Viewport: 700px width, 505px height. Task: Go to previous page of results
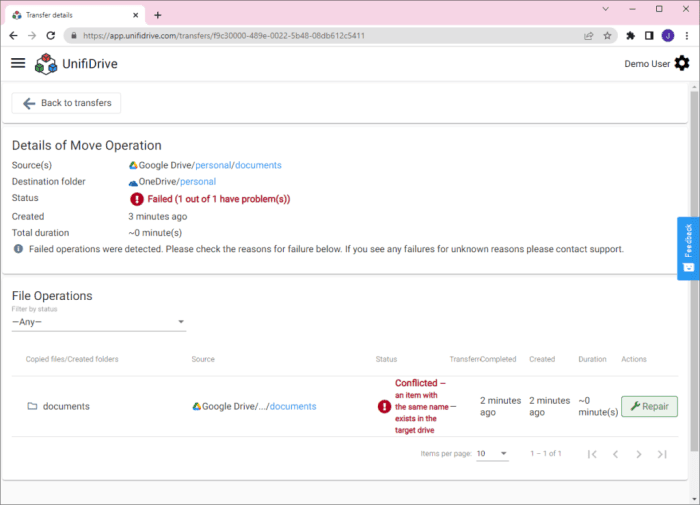(x=615, y=454)
